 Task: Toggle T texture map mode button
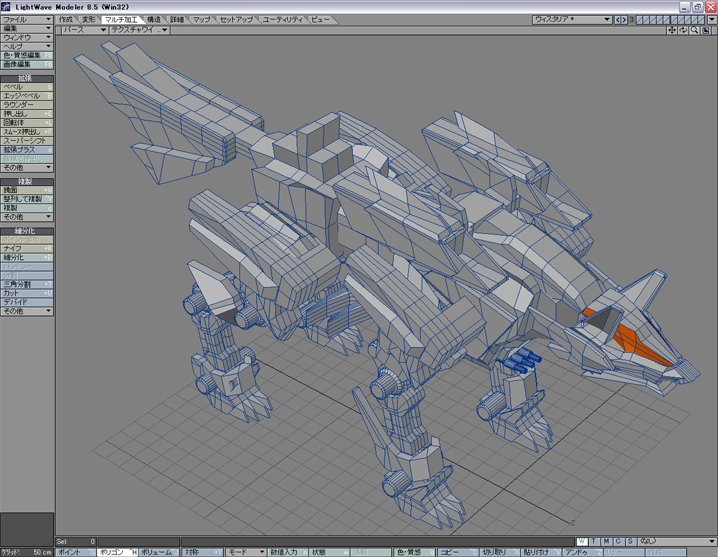tap(594, 541)
